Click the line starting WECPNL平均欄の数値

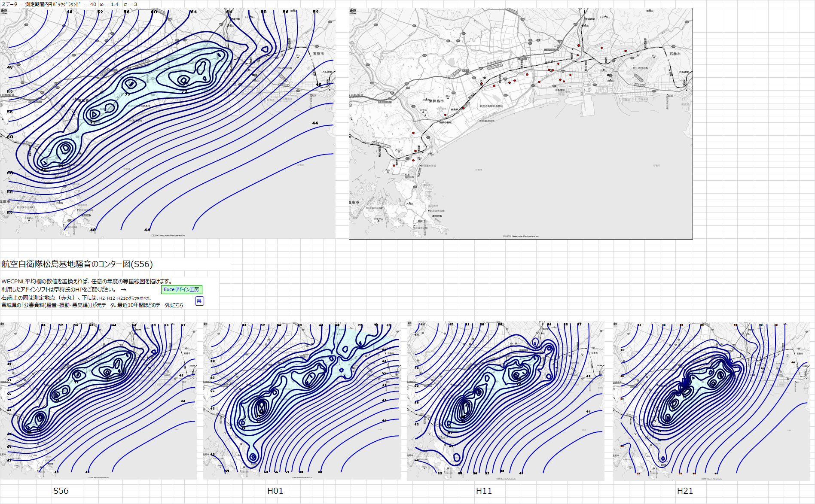pyautogui.click(x=87, y=281)
